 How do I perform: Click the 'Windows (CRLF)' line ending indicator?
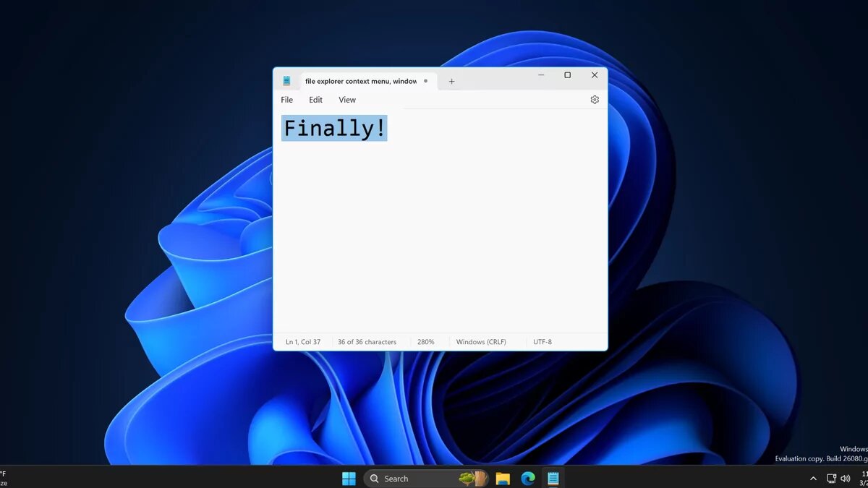pyautogui.click(x=481, y=342)
